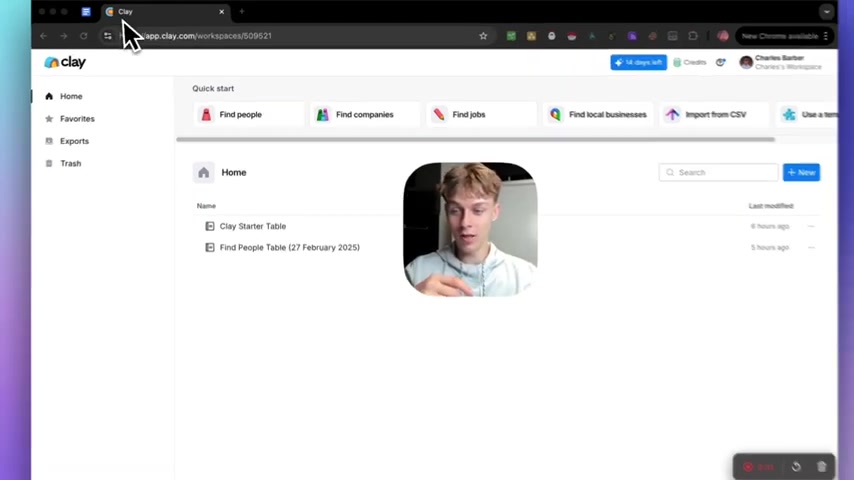Click the Import from CSV arrow icon
This screenshot has width=854, height=480.
[x=672, y=114]
